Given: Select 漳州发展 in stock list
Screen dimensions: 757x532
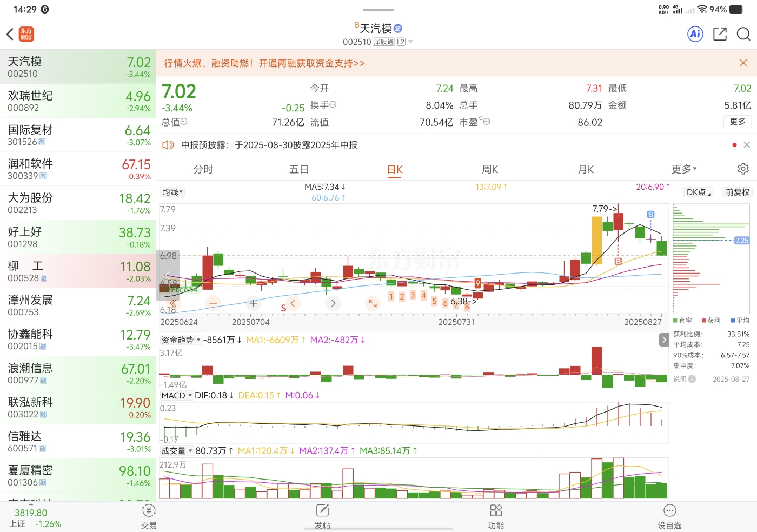Looking at the screenshot, I should (78, 305).
